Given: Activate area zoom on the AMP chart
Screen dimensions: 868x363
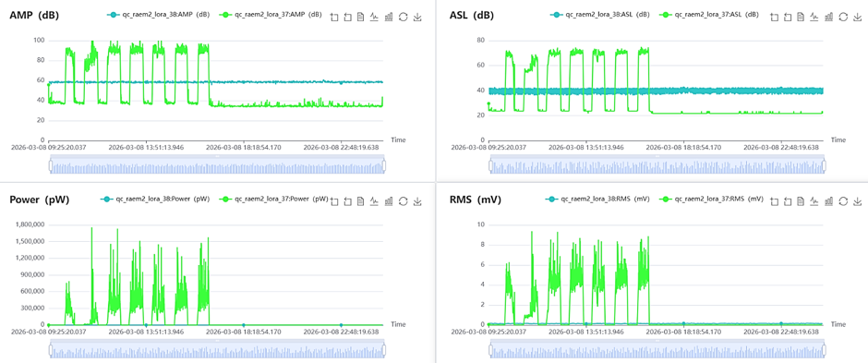Looking at the screenshot, I should pyautogui.click(x=333, y=18).
